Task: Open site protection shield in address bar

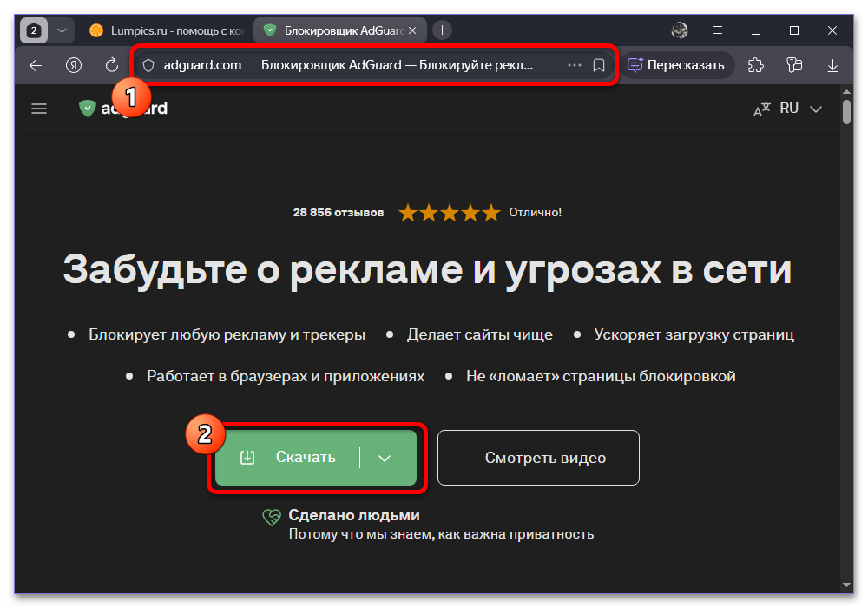Action: coord(148,65)
